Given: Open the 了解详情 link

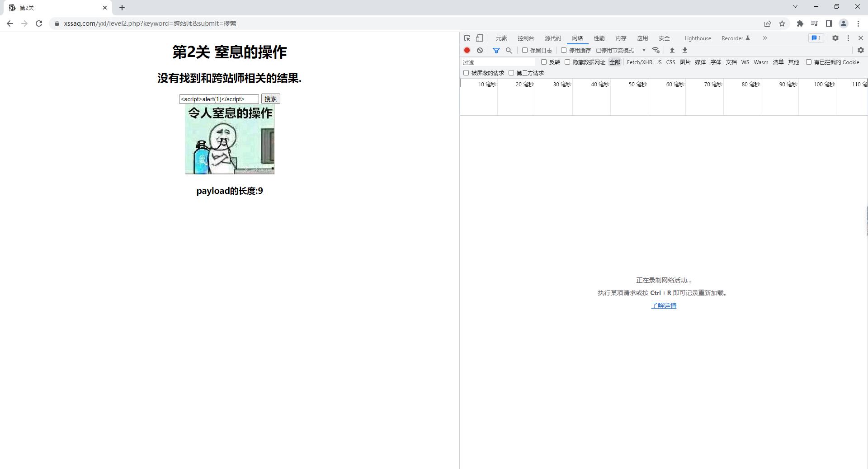Looking at the screenshot, I should (664, 305).
